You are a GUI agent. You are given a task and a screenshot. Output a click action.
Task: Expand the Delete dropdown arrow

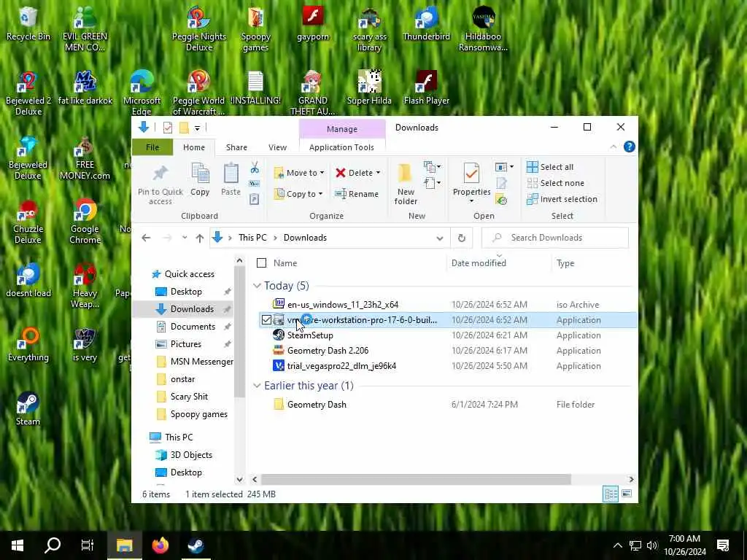click(x=379, y=173)
